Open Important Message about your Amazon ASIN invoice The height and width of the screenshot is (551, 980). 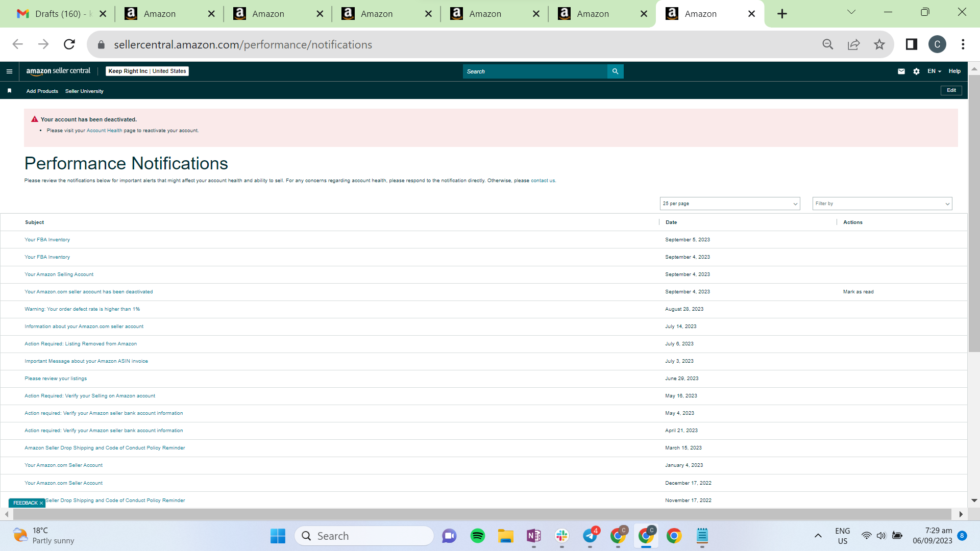tap(86, 361)
